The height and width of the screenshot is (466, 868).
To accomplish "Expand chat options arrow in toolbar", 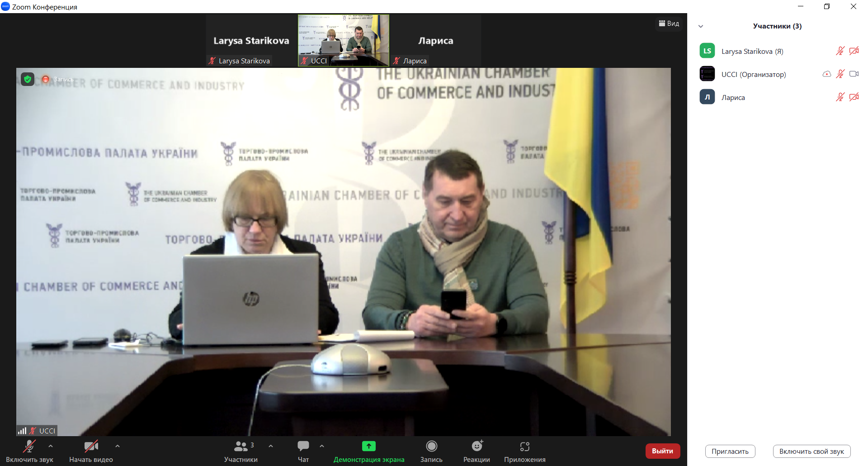I will pos(322,446).
